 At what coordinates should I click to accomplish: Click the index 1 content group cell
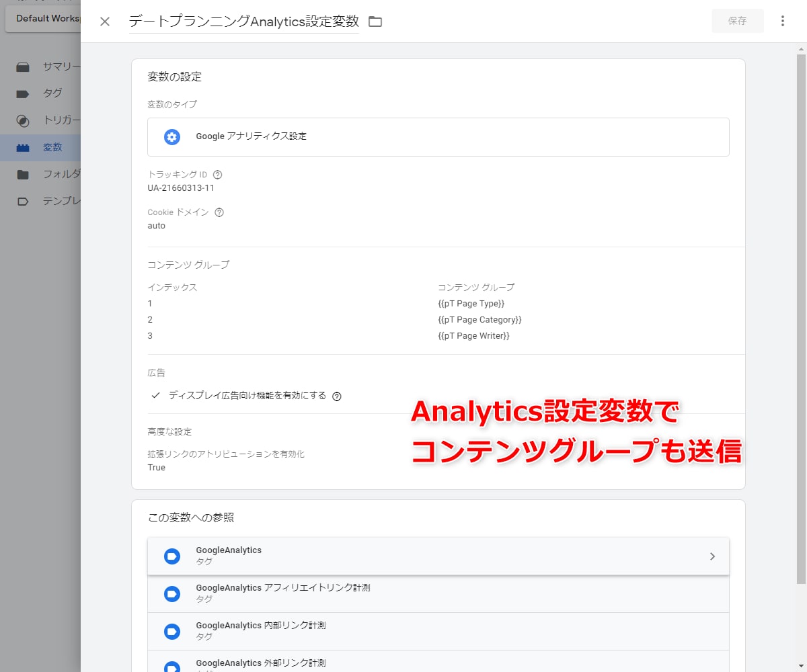click(150, 304)
